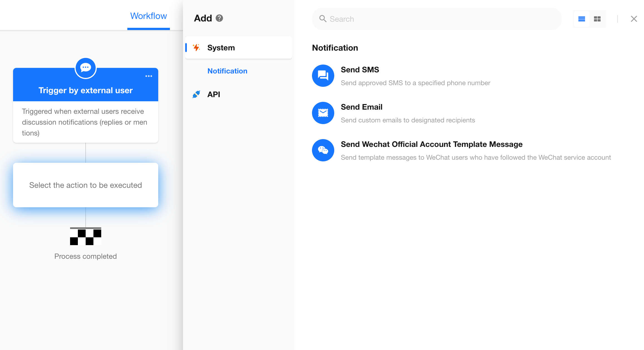Image resolution: width=644 pixels, height=350 pixels.
Task: Click the System lightning bolt icon
Action: pos(196,48)
